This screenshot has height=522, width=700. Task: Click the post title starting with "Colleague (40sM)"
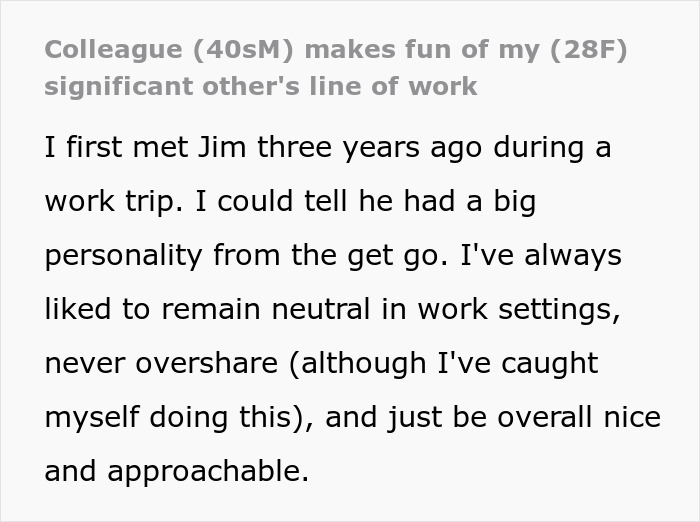pos(336,50)
